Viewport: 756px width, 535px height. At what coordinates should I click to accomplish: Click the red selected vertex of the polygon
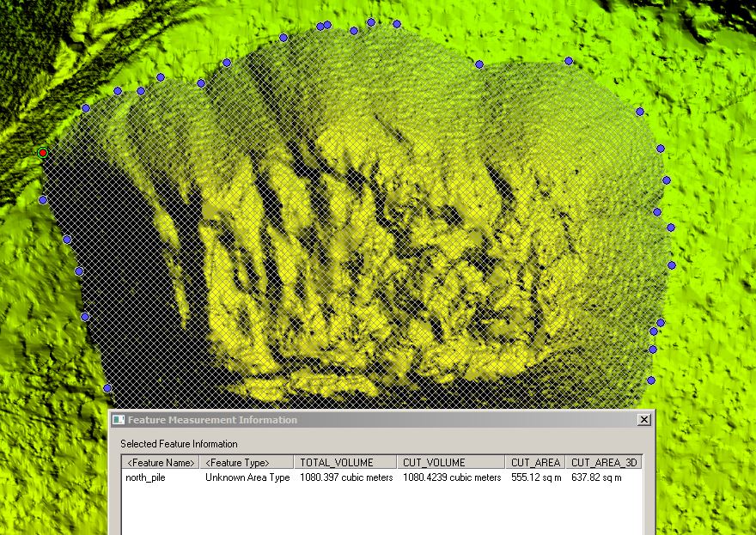tap(43, 153)
